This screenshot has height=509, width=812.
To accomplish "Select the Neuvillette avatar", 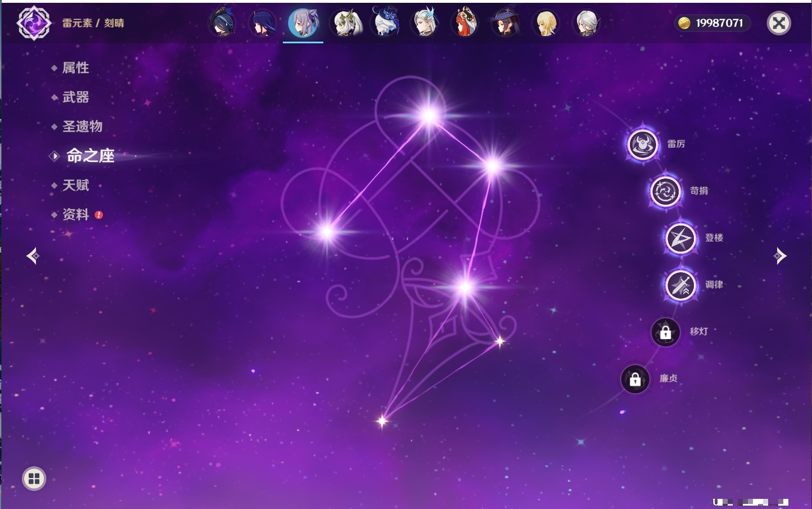I will pyautogui.click(x=425, y=23).
